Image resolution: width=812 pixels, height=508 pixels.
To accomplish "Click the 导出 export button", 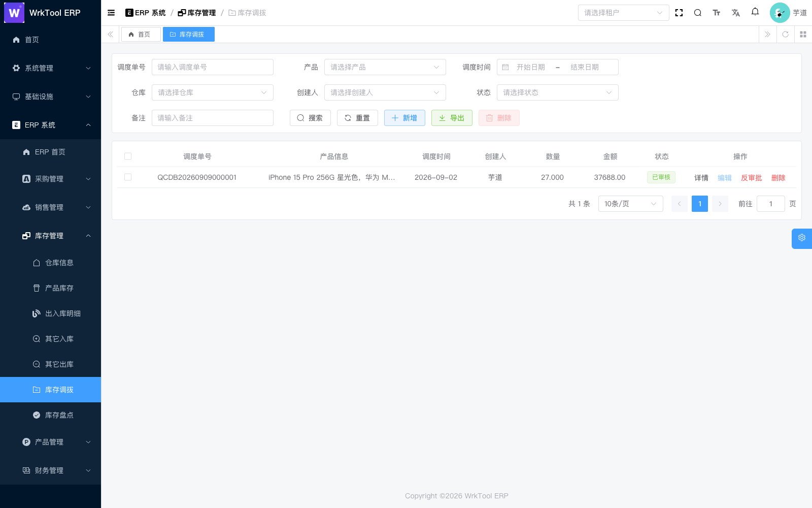I will [452, 118].
